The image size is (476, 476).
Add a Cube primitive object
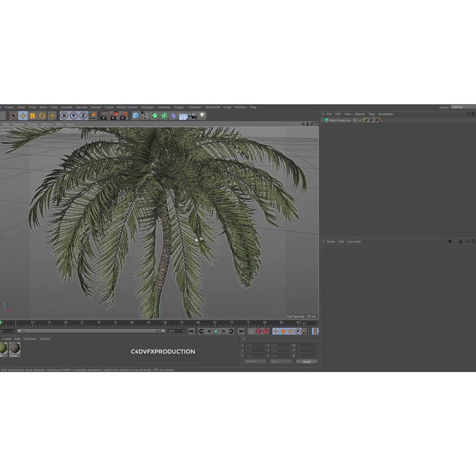point(136,116)
